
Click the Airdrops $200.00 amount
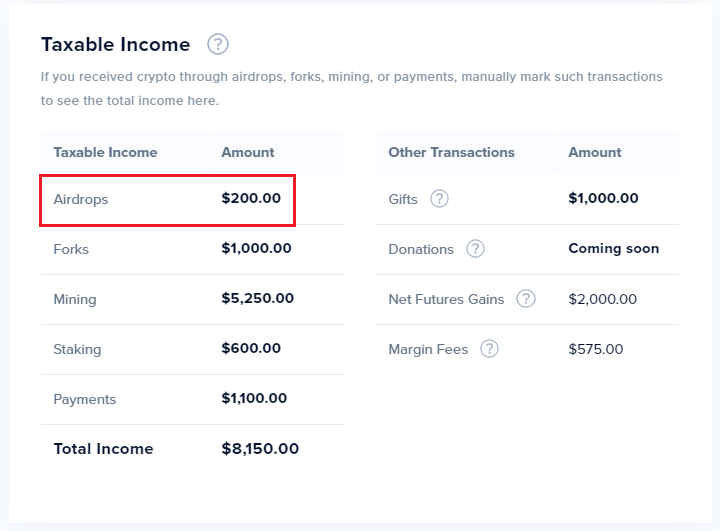[251, 199]
